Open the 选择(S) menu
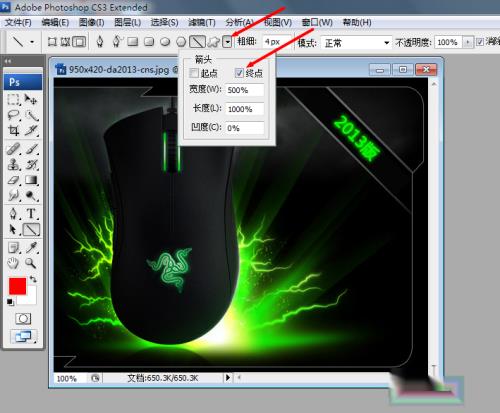The image size is (500, 413). pyautogui.click(x=164, y=23)
